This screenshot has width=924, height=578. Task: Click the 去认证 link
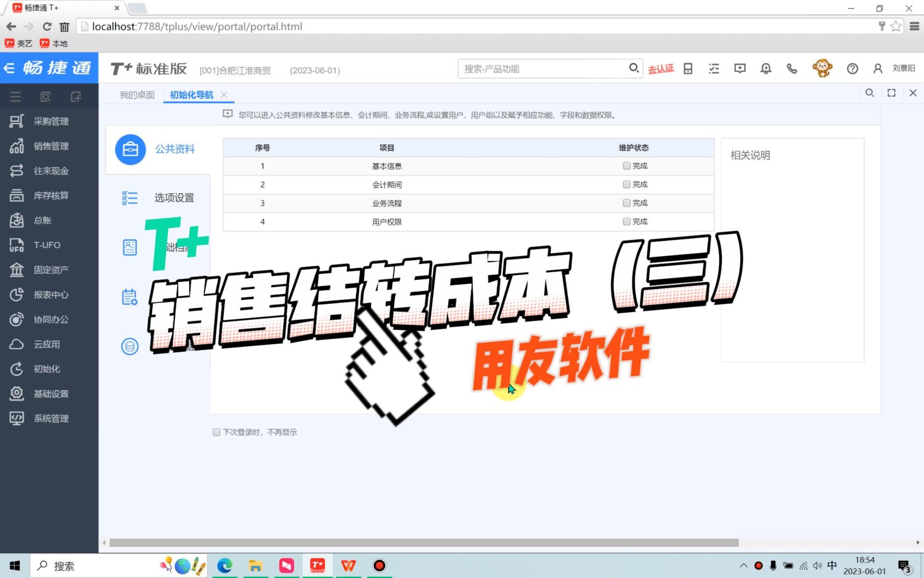[661, 69]
